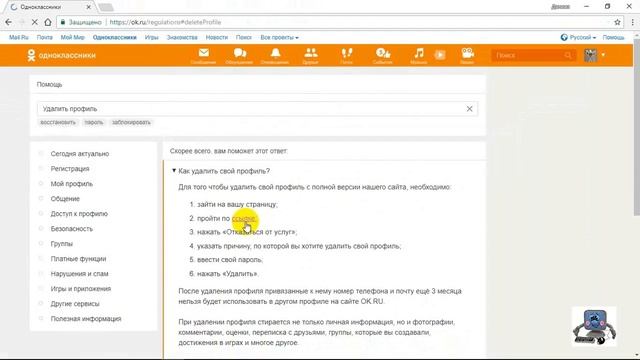Expand Все проекты dropdown

coord(280,37)
